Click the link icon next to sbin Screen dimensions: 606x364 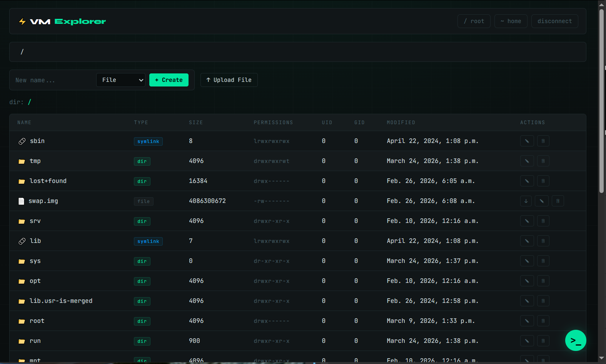22,141
